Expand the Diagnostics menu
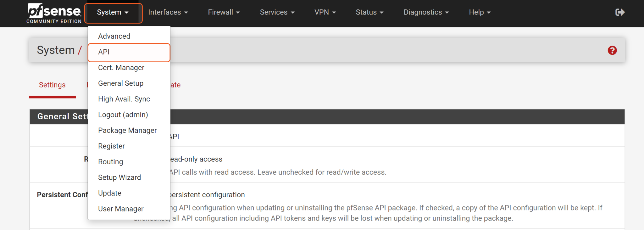Image resolution: width=644 pixels, height=230 pixels. coord(426,12)
